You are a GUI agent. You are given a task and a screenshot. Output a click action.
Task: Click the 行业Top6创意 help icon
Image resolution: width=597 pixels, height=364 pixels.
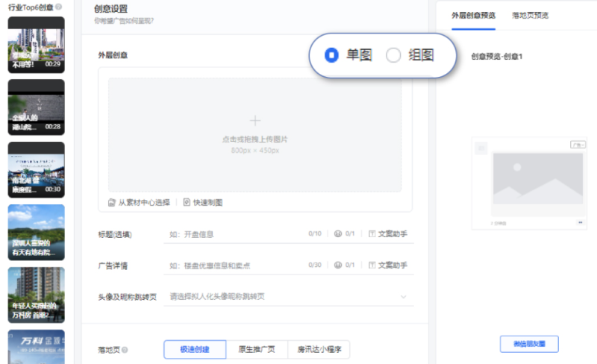click(x=59, y=7)
